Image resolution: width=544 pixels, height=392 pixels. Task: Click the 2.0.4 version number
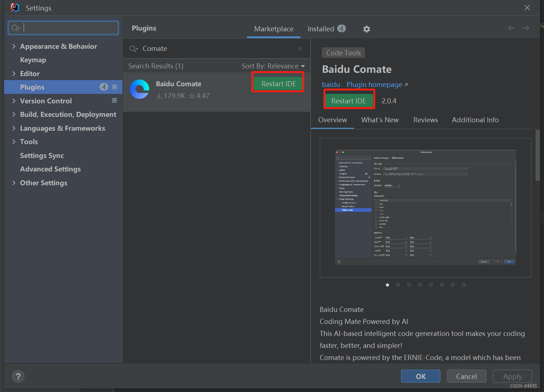389,101
